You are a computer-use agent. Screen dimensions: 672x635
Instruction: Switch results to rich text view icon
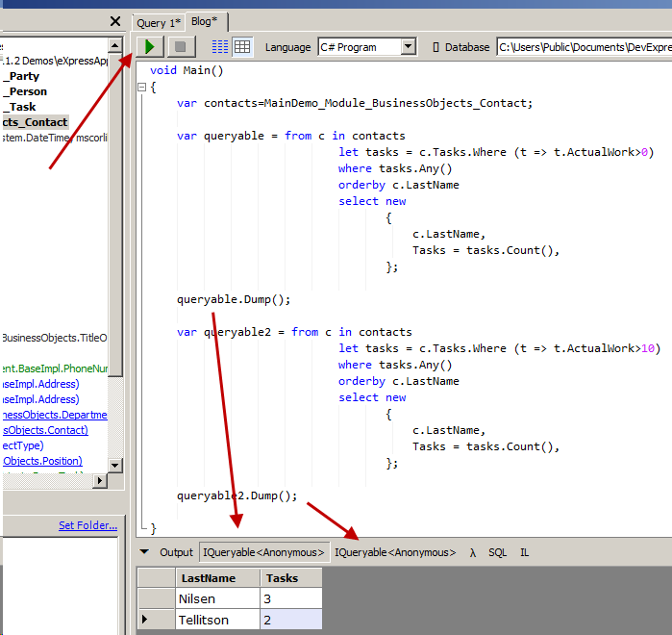pyautogui.click(x=220, y=46)
